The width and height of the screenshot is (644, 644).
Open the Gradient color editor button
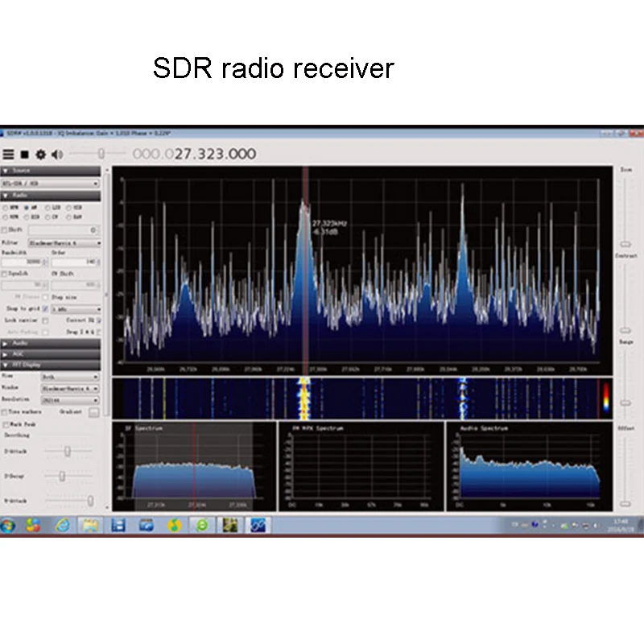pyautogui.click(x=94, y=412)
